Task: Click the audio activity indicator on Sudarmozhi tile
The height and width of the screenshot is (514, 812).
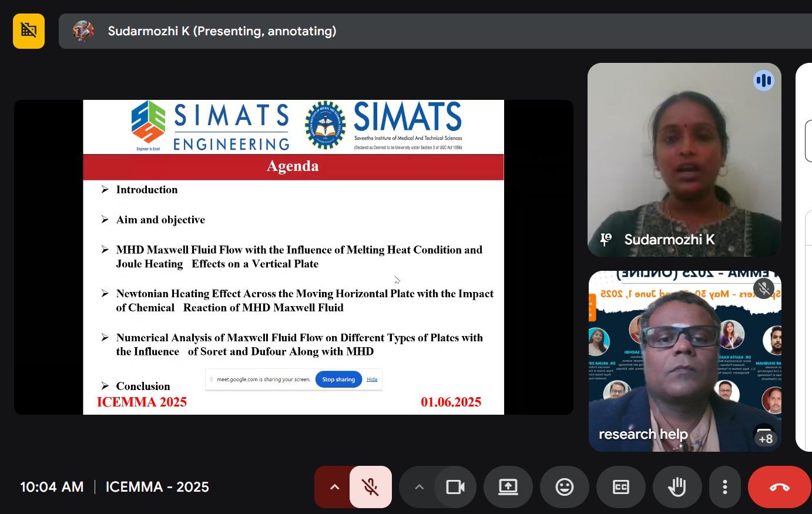Action: 764,80
